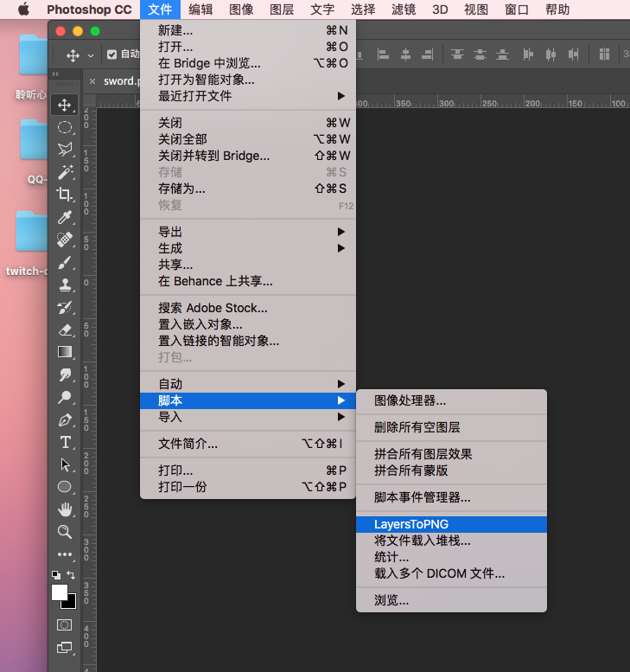Toggle the 自动 auto-select checkbox

click(111, 54)
